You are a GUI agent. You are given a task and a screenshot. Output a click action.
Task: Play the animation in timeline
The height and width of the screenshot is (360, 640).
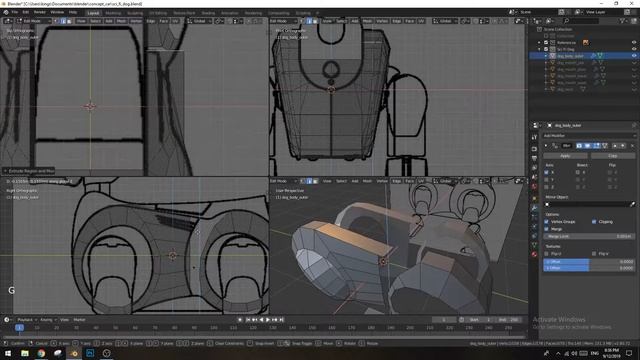coord(268,320)
